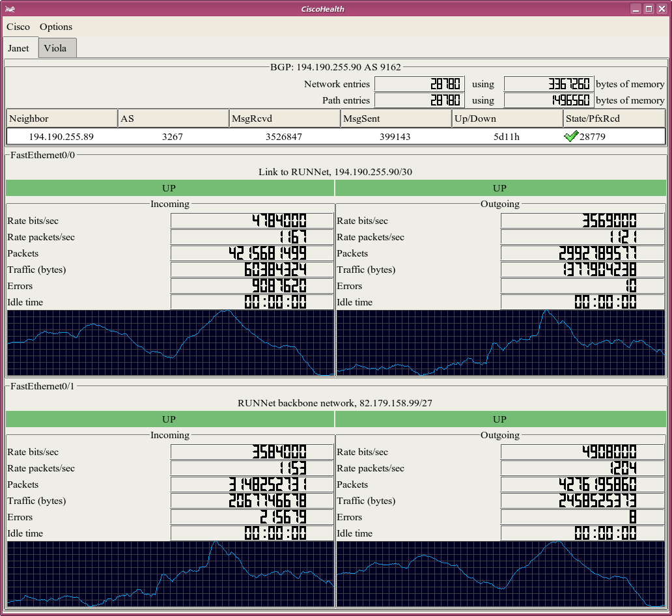Image resolution: width=672 pixels, height=616 pixels.
Task: Click the Path entries memory bytes field
Action: coord(548,100)
